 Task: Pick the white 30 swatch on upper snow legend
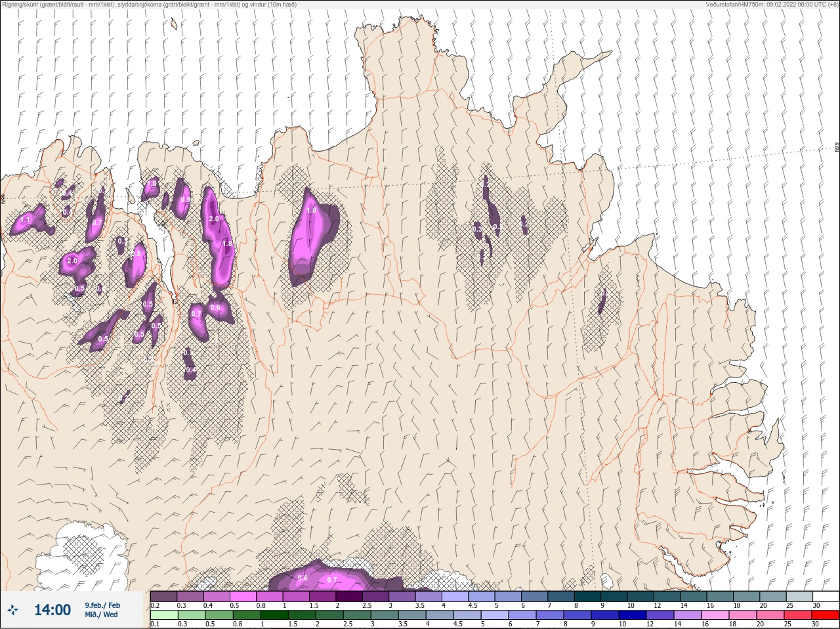click(x=826, y=596)
